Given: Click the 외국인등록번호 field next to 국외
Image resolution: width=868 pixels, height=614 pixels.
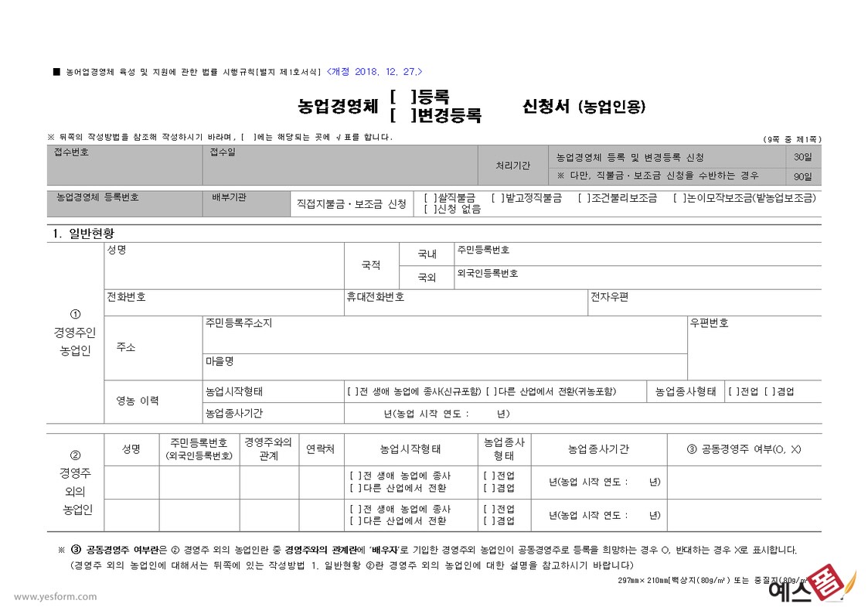Looking at the screenshot, I should pos(638,278).
